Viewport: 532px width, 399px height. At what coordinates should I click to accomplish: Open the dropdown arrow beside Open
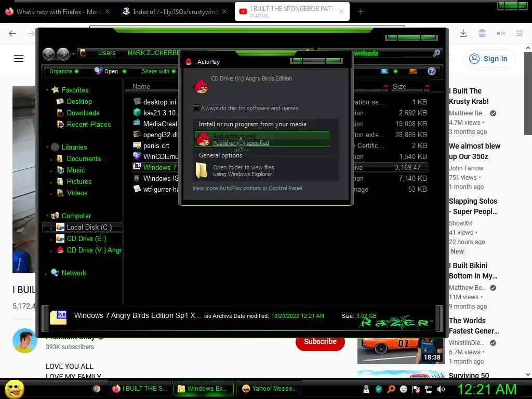tap(124, 71)
